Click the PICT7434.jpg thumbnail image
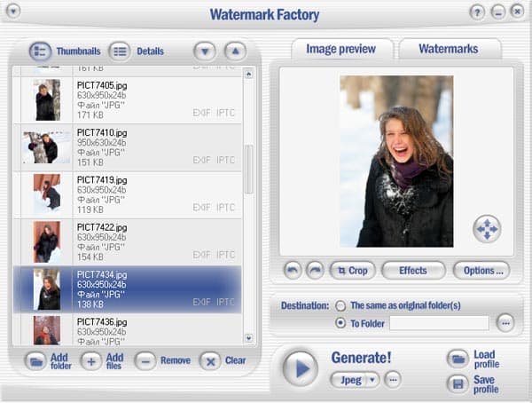The width and height of the screenshot is (532, 403). pyautogui.click(x=47, y=289)
